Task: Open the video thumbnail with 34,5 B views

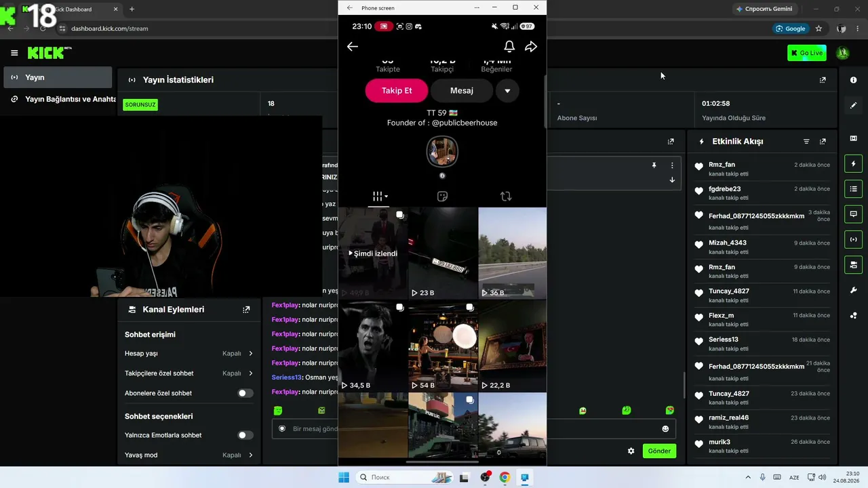Action: click(373, 346)
